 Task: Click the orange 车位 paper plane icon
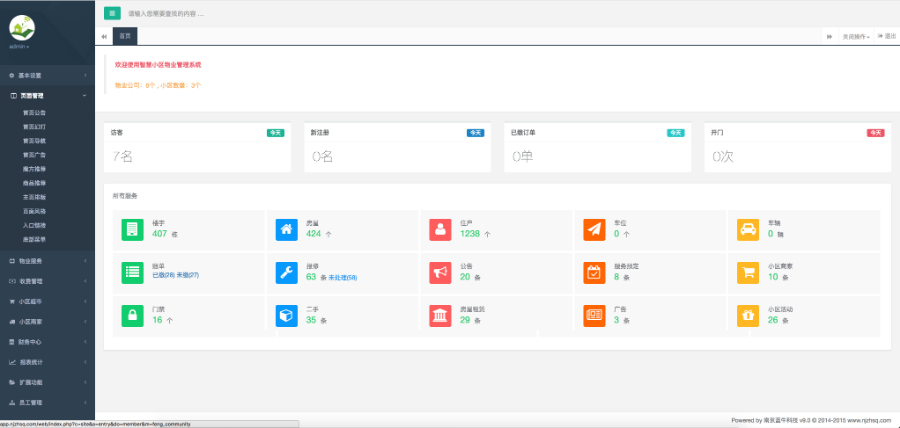pyautogui.click(x=594, y=230)
